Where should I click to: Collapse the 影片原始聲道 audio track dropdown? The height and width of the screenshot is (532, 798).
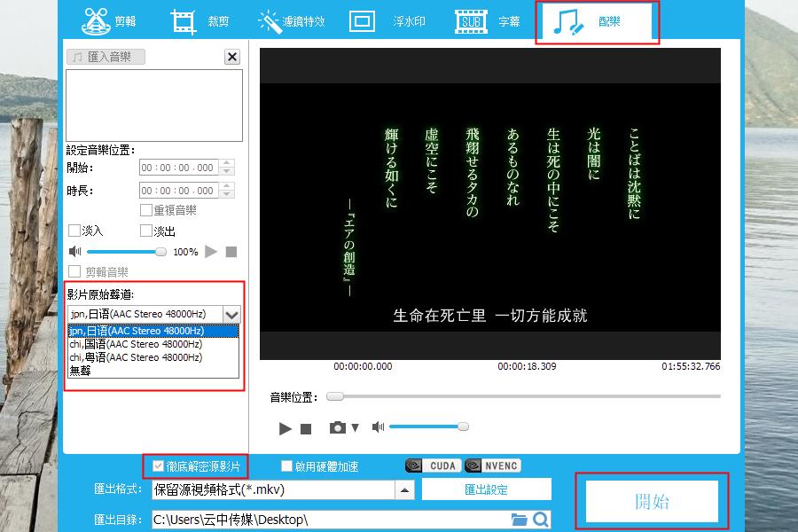(x=231, y=314)
